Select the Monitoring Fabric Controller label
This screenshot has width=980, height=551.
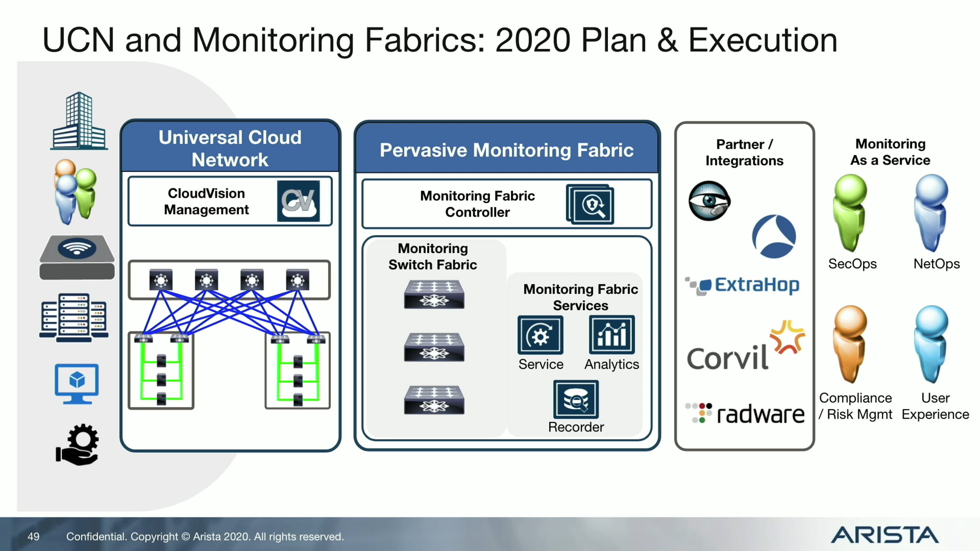(x=477, y=204)
